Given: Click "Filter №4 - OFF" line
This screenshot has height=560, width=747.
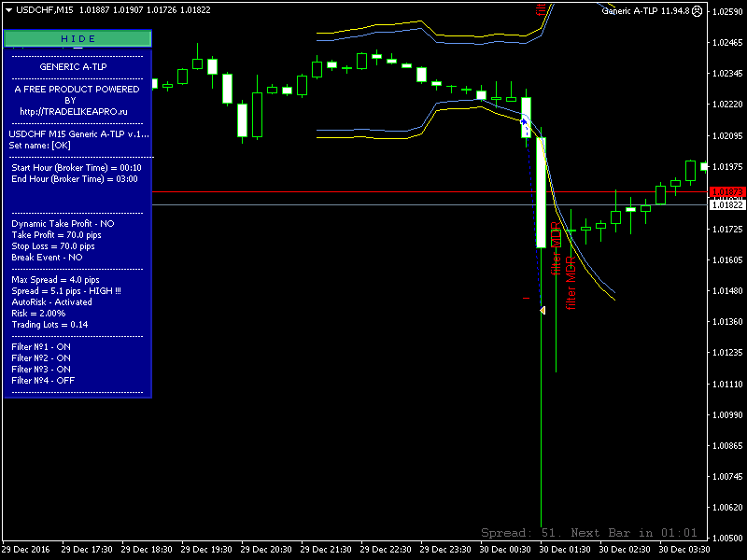Looking at the screenshot, I should [43, 381].
